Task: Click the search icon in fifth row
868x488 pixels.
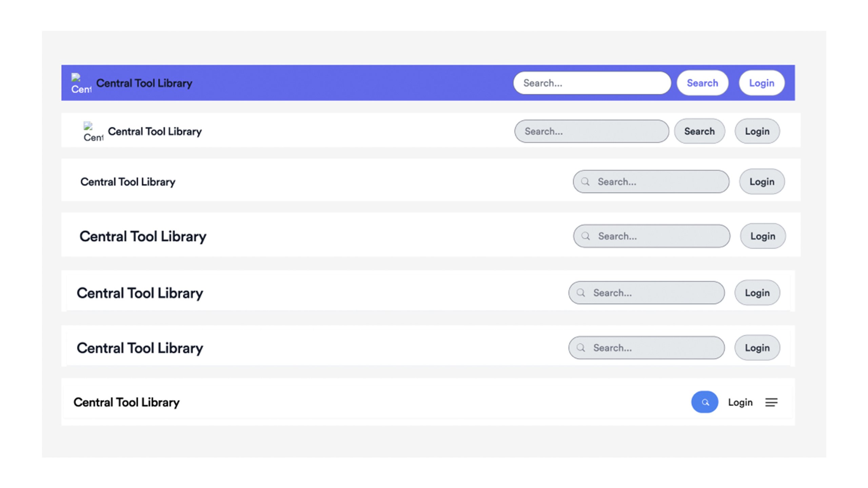Action: point(581,292)
